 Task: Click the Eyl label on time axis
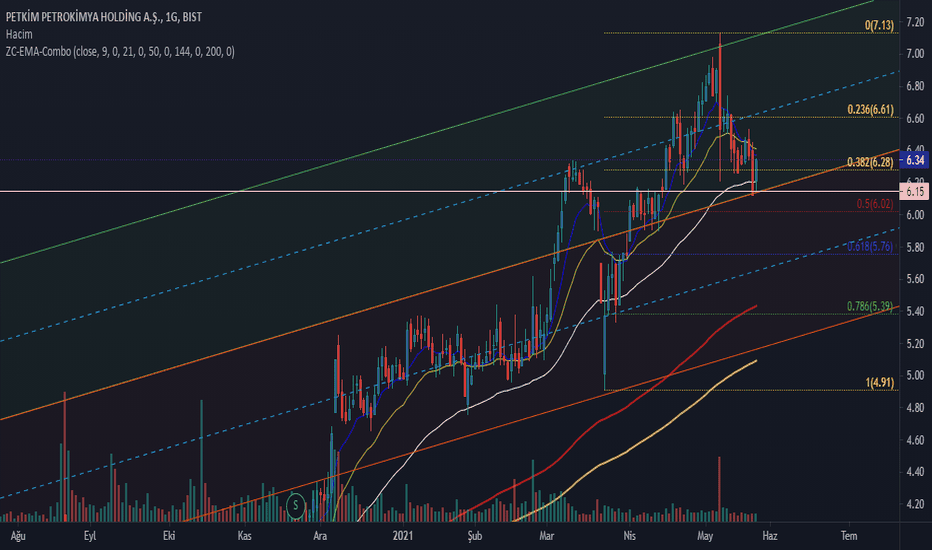[x=90, y=536]
